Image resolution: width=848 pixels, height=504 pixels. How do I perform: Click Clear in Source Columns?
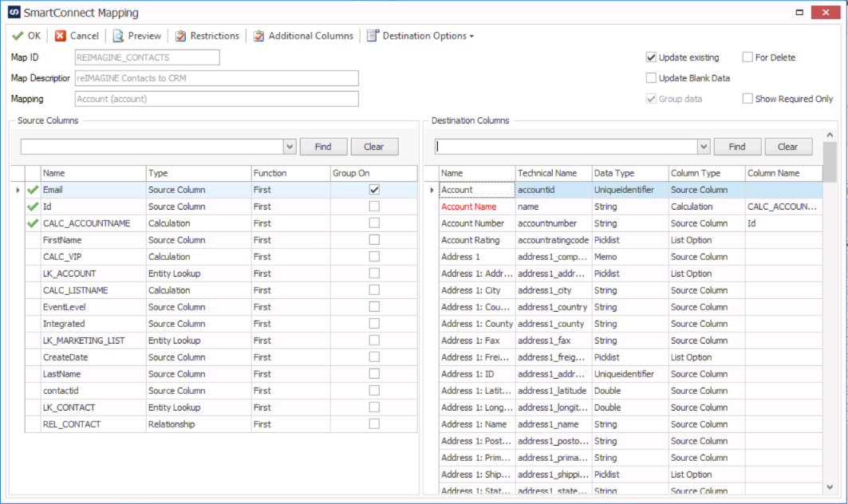pyautogui.click(x=373, y=147)
